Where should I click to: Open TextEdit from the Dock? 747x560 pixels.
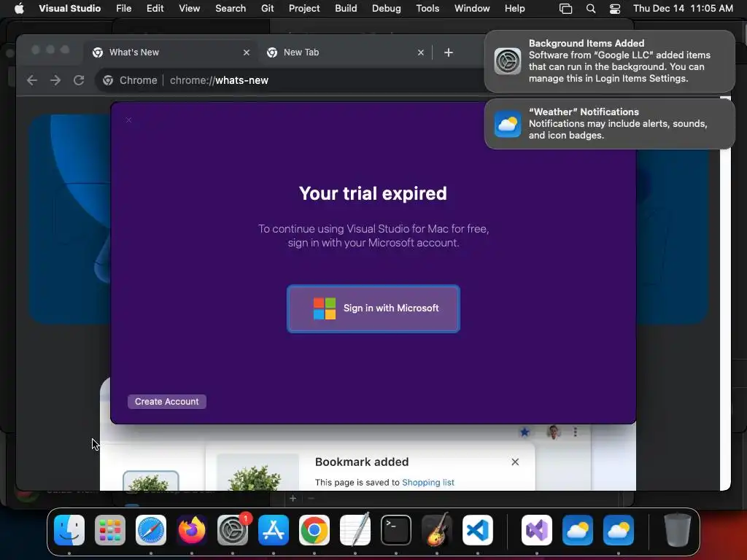coord(355,530)
